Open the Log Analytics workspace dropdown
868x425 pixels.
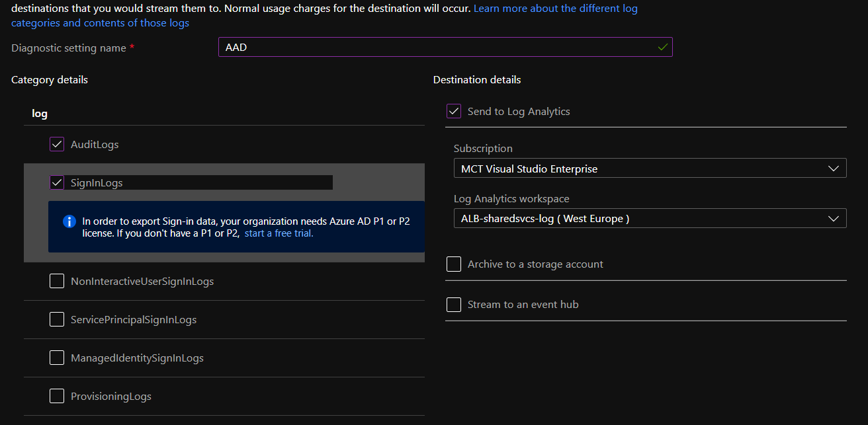pos(649,218)
